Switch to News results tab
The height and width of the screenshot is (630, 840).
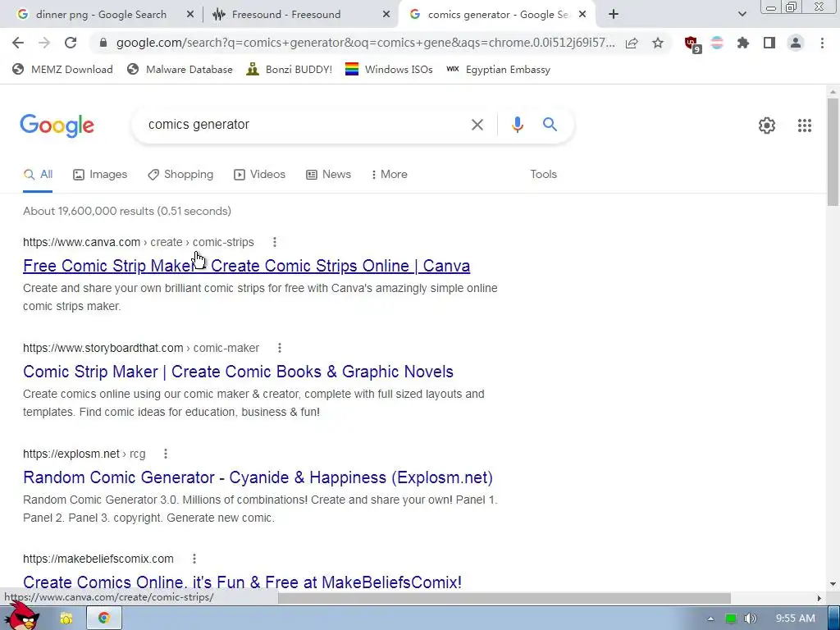(328, 174)
